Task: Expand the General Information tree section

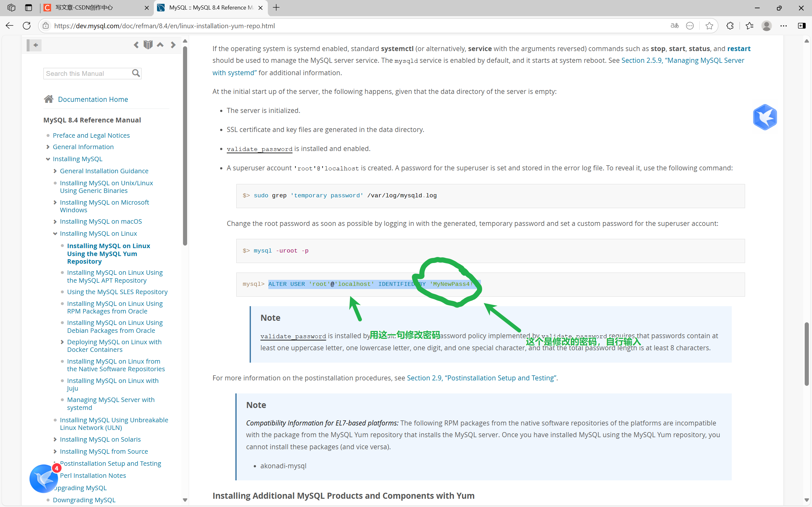Action: pyautogui.click(x=48, y=147)
